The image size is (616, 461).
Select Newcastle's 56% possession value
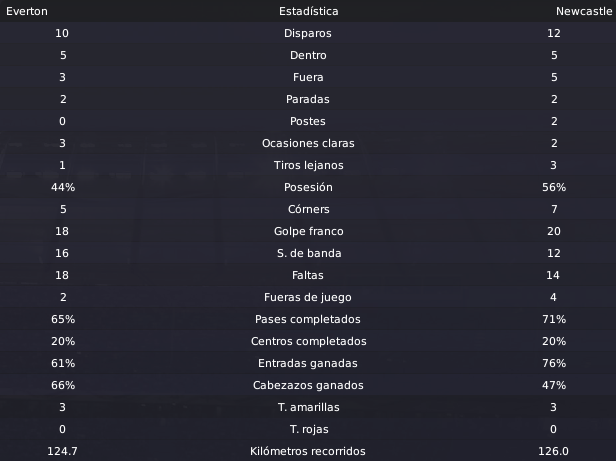(x=554, y=187)
